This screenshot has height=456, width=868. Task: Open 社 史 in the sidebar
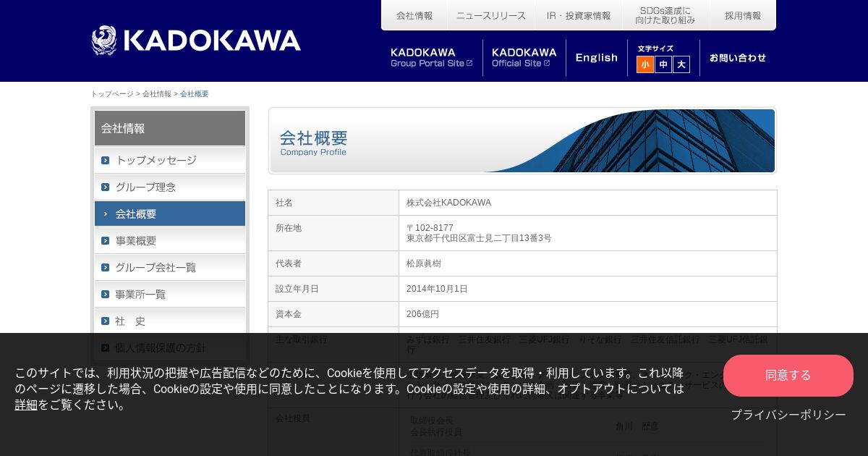coord(170,321)
